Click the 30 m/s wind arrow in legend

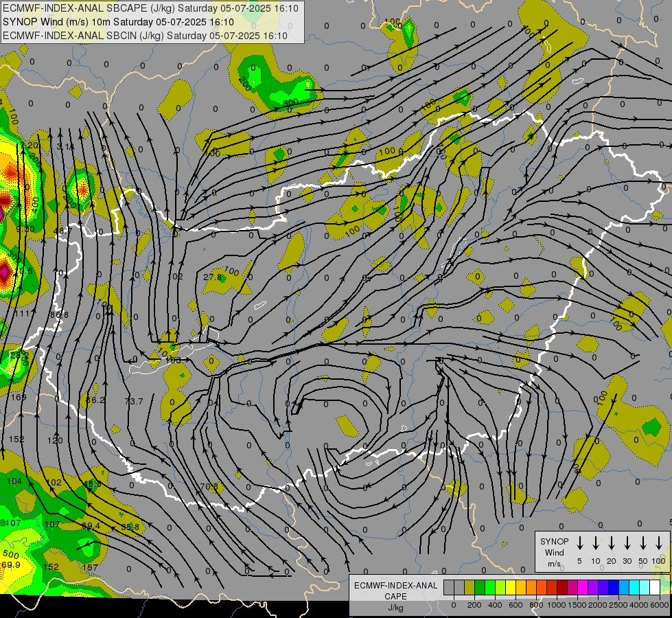[x=627, y=543]
